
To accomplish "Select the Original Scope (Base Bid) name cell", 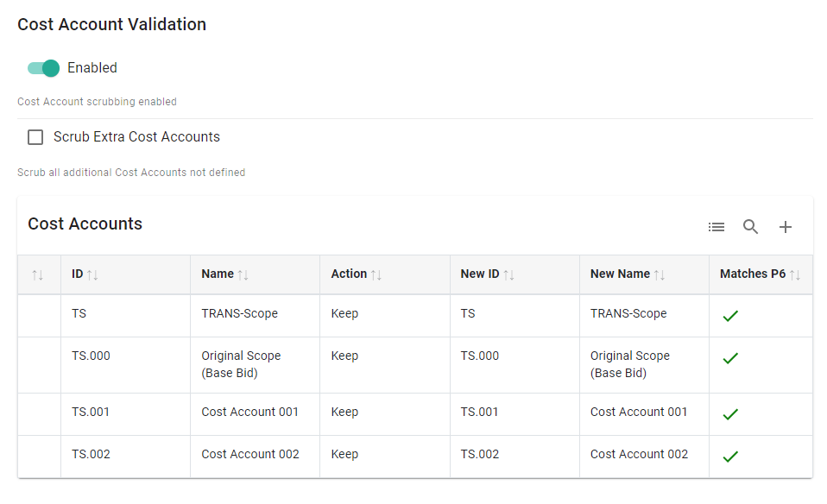I will [x=241, y=364].
